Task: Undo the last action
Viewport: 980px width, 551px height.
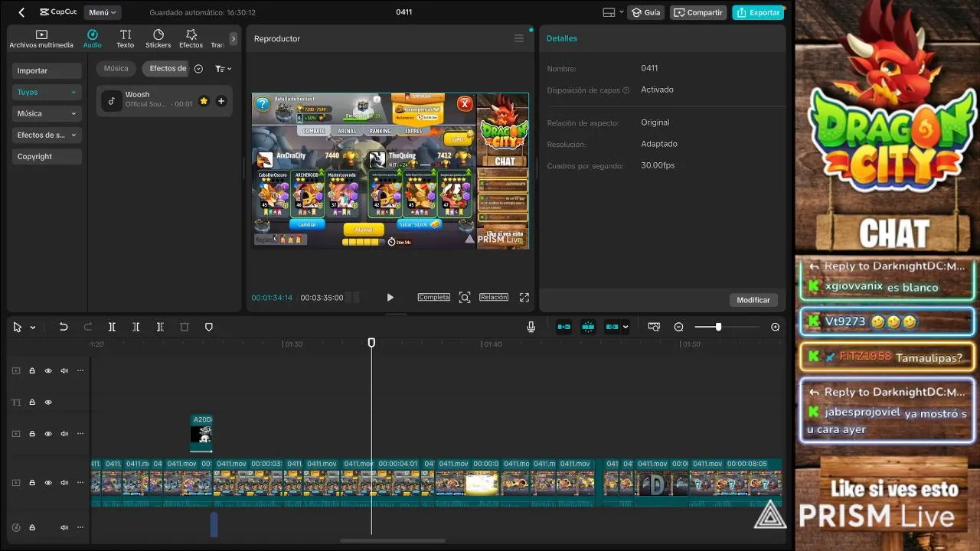Action: [64, 327]
